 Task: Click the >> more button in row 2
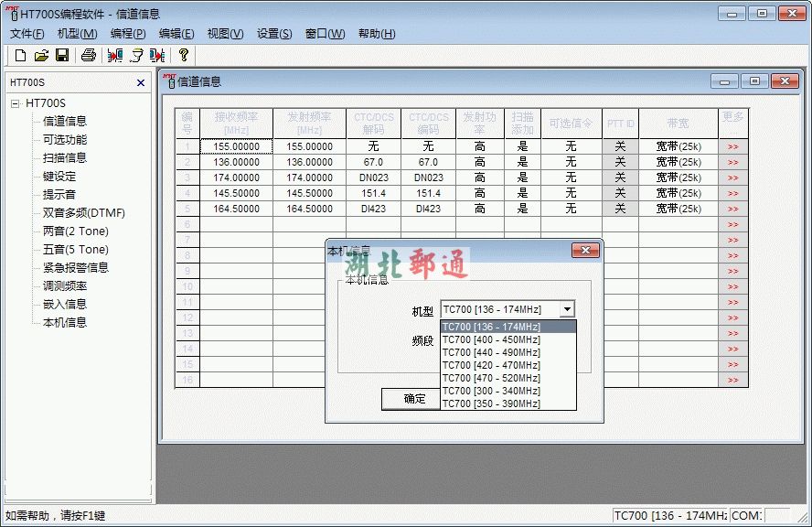click(x=732, y=162)
